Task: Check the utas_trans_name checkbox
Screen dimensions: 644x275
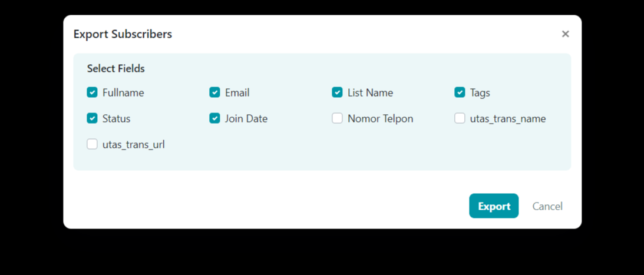Action: (460, 118)
